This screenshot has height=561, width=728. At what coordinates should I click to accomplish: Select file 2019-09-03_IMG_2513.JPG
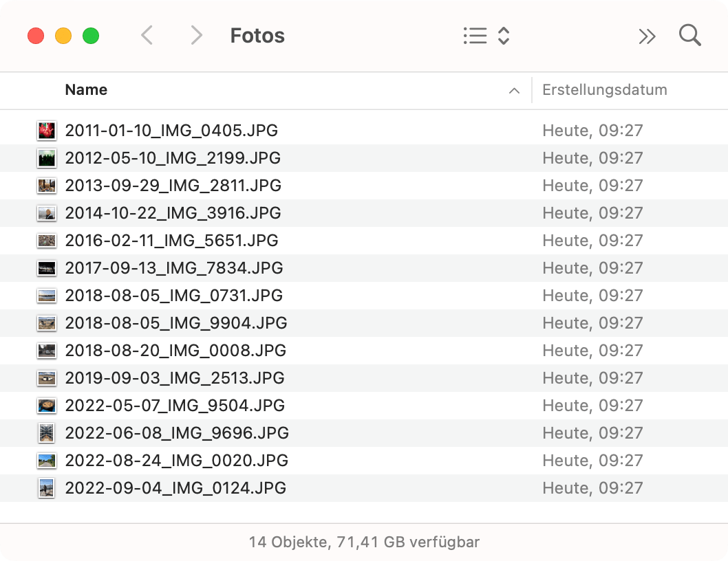tap(174, 378)
